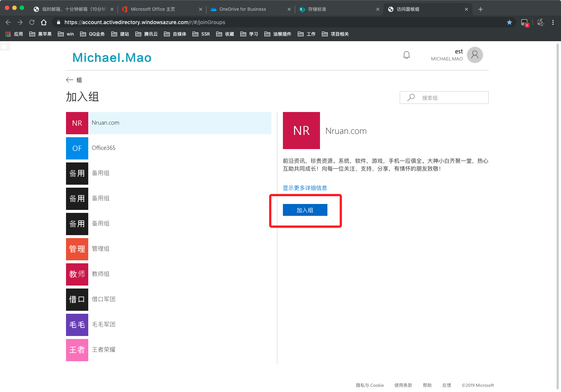Screen dimensions: 561x392
Task: Click the 教师 group tile
Action: [77, 274]
